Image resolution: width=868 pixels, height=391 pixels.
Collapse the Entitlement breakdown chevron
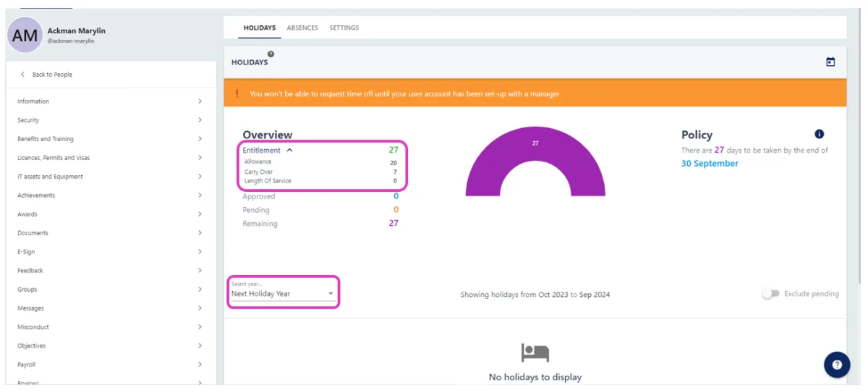(x=290, y=151)
